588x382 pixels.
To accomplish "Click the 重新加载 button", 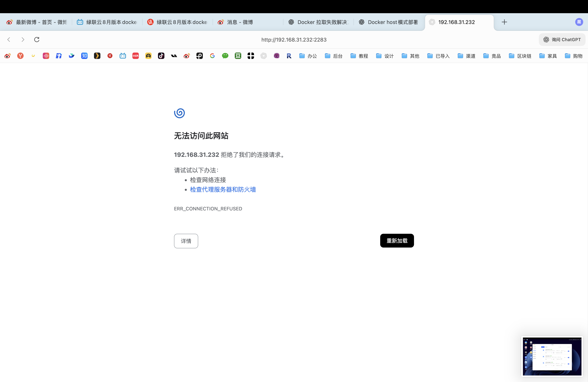I will click(x=397, y=241).
